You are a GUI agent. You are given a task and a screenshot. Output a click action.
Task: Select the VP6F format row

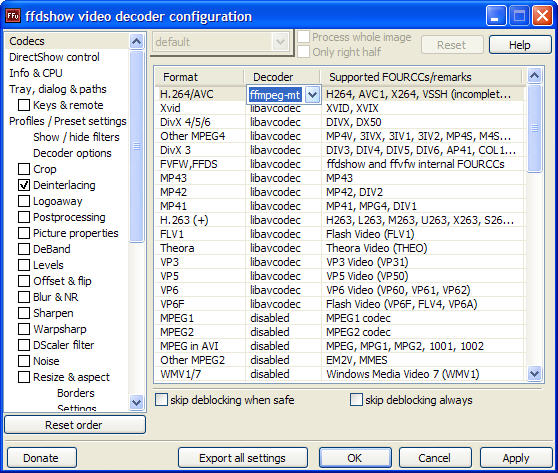pyautogui.click(x=340, y=304)
